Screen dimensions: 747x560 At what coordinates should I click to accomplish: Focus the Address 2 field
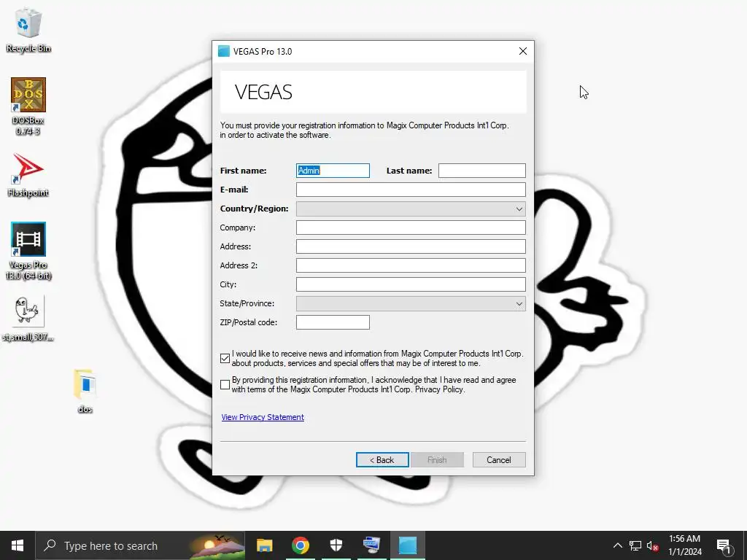(411, 265)
